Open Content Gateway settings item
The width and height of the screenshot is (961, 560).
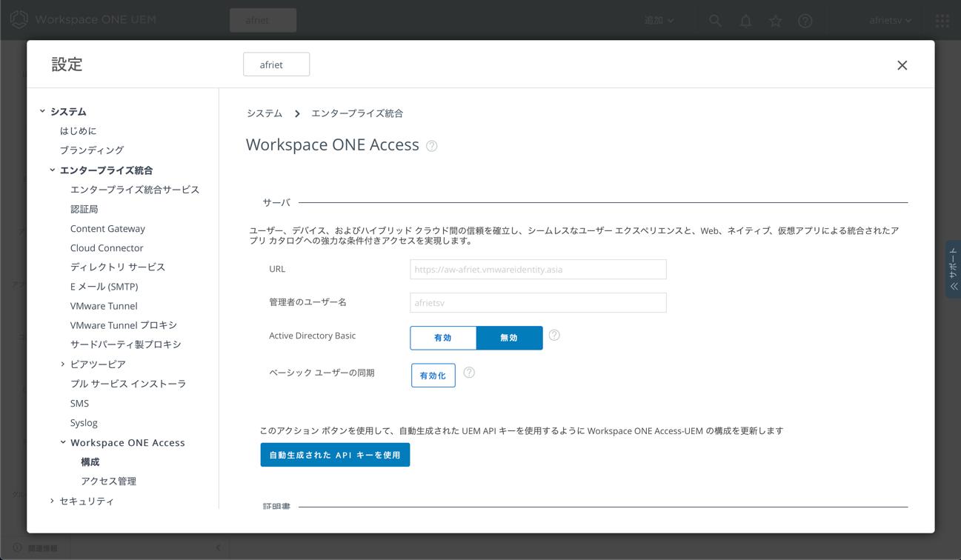tap(107, 229)
